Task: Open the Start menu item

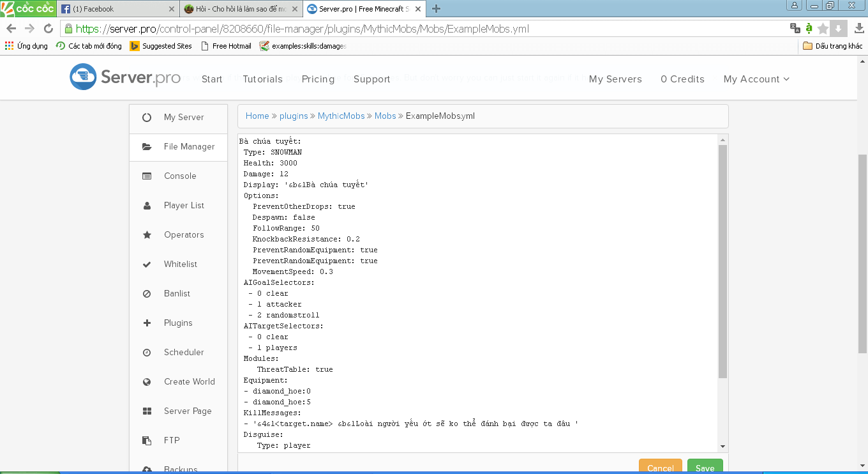Action: (212, 79)
